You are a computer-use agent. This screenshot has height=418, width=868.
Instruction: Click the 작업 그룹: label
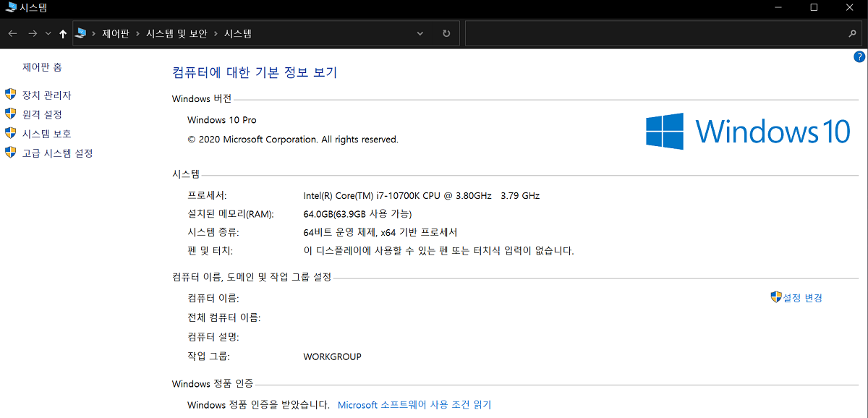tap(208, 357)
